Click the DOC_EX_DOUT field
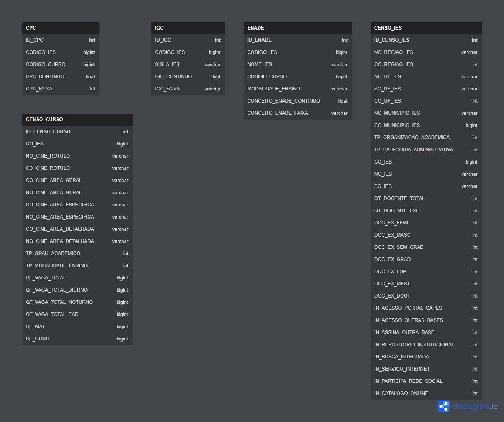Screen dimensions: 504x422 point(426,296)
